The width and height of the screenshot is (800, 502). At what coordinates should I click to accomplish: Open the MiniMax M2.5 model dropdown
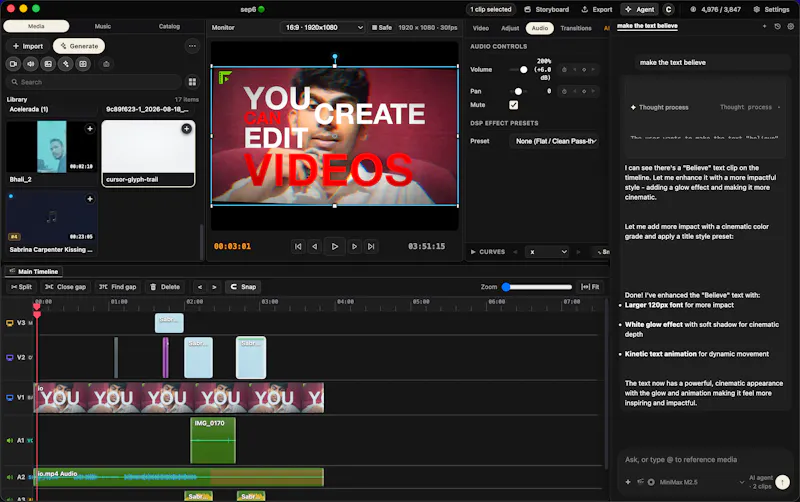pos(702,482)
